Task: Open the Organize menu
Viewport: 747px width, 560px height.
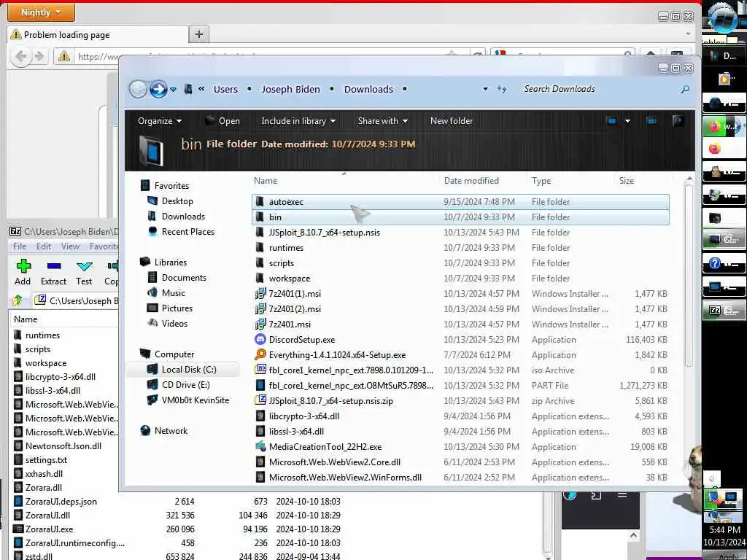Action: click(160, 121)
